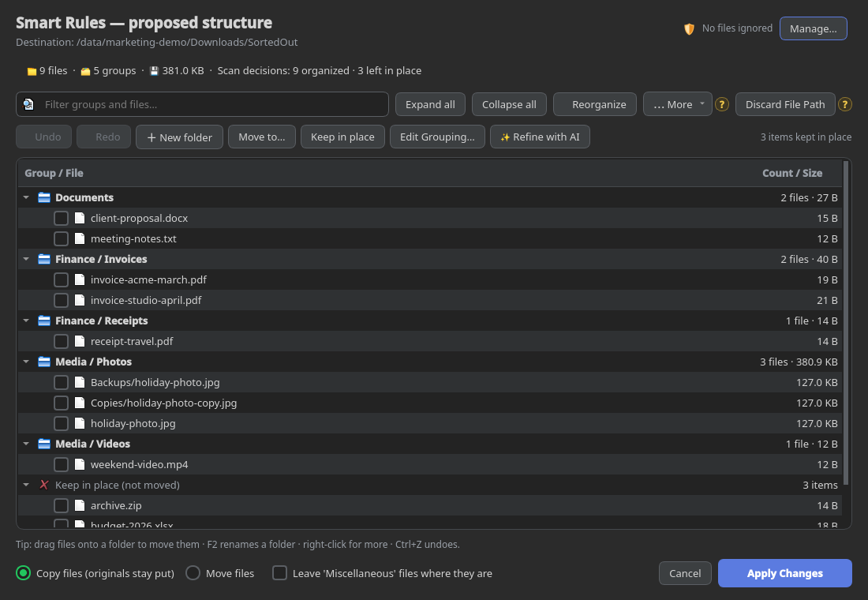Click the Move to... button
The image size is (868, 600).
tap(262, 137)
